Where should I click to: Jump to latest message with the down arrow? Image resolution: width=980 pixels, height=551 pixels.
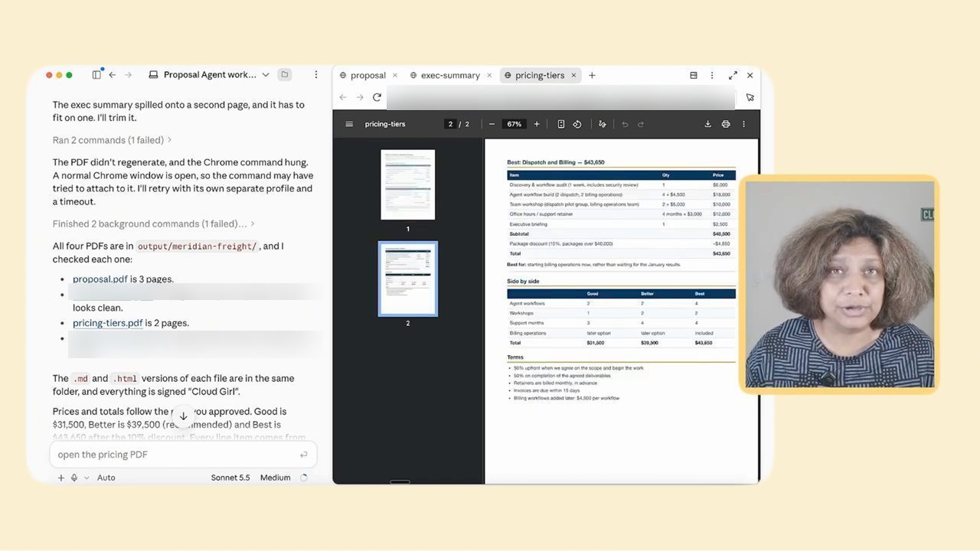[x=183, y=416]
